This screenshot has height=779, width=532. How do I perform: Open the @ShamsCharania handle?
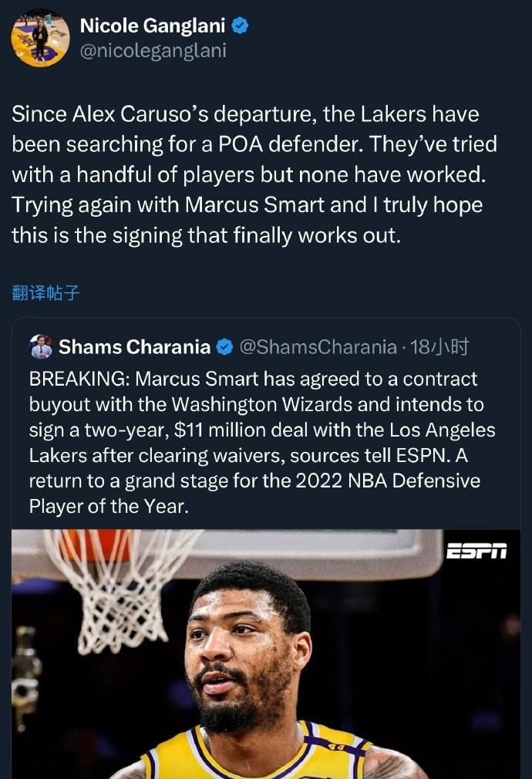coord(318,347)
